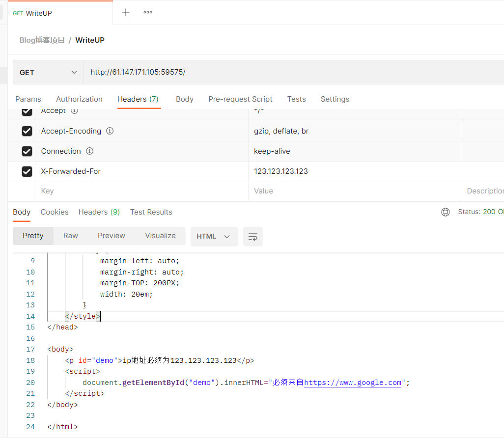Open the Settings tab
The height and width of the screenshot is (438, 504).
pos(335,99)
